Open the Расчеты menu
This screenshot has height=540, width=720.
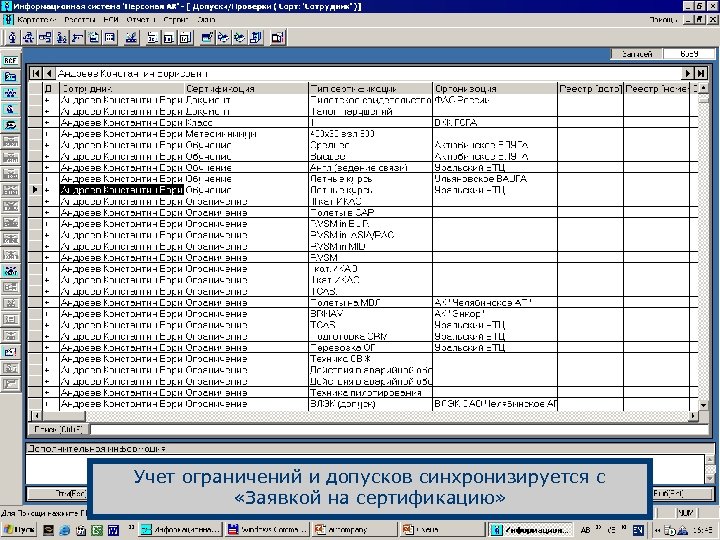pos(79,20)
